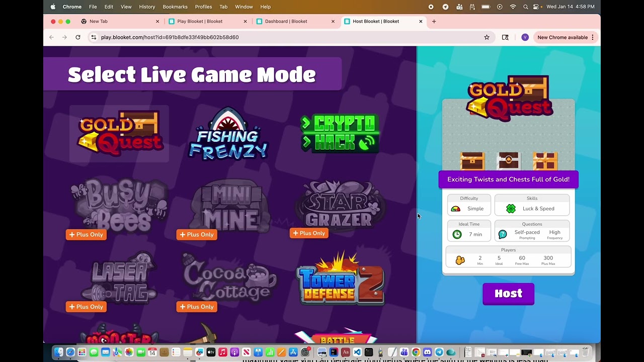Screen dimensions: 644x362
Task: Choose the Fishing Frenzy game mode
Action: point(228,134)
